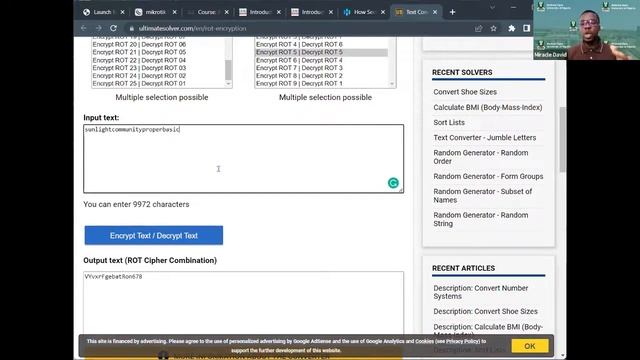This screenshot has width=640, height=360.
Task: Select Encrypt ROT 20 | Decrypt ROT 06
Action: pos(139,44)
